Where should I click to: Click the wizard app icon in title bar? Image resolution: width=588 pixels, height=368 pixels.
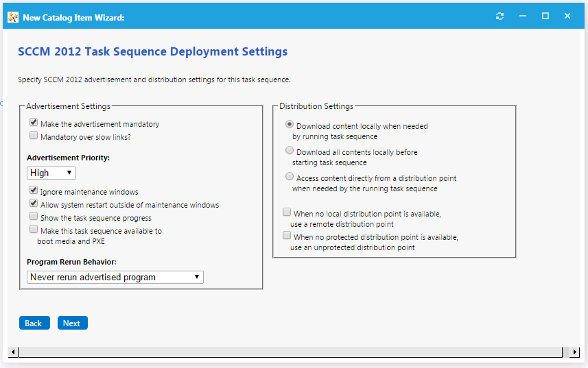13,17
